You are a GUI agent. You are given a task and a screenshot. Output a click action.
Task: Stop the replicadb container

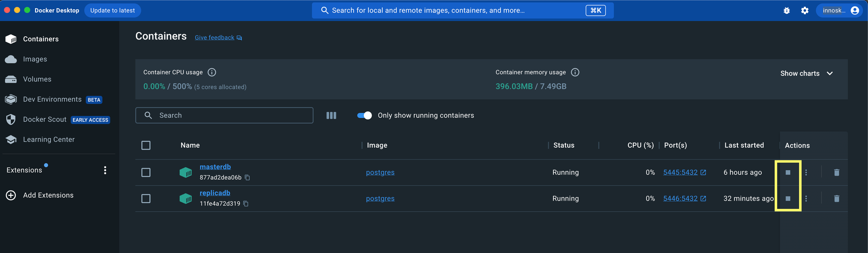coord(788,198)
